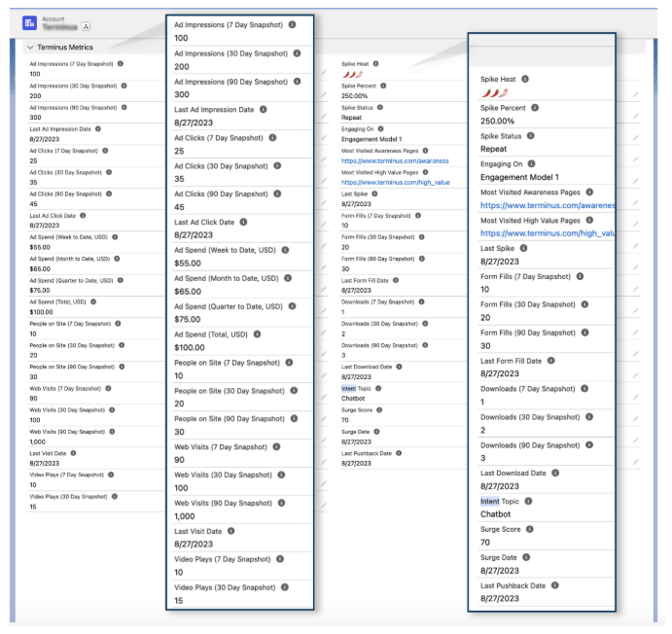This screenshot has height=634, width=672.
Task: Click small '$100.00' Ad Spend Total value
Action: point(41,312)
